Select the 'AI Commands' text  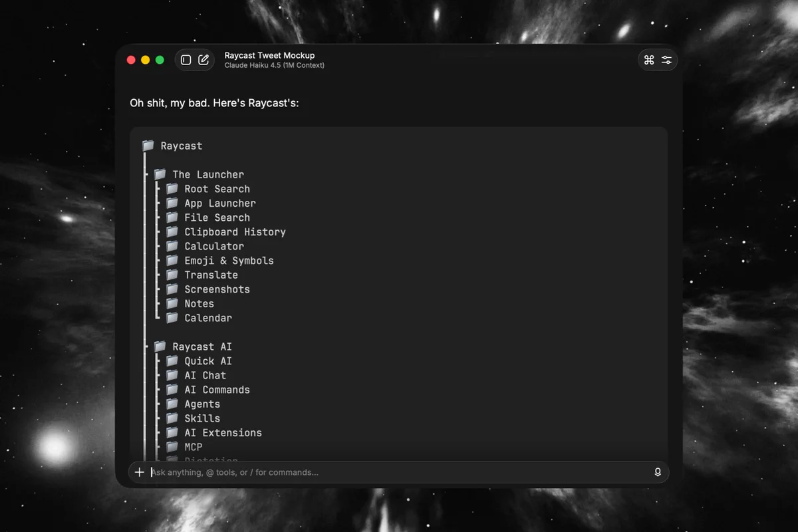pos(217,390)
